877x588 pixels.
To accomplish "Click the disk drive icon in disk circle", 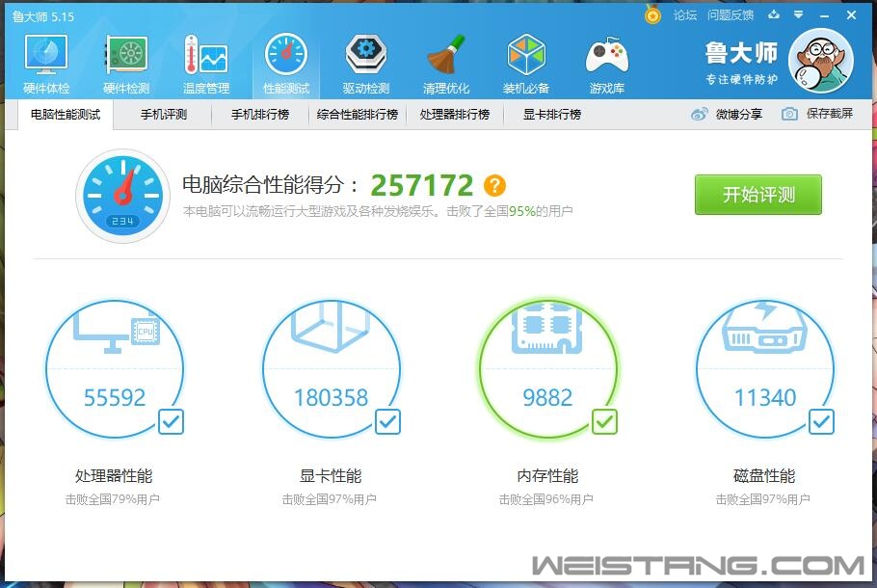I will click(764, 328).
